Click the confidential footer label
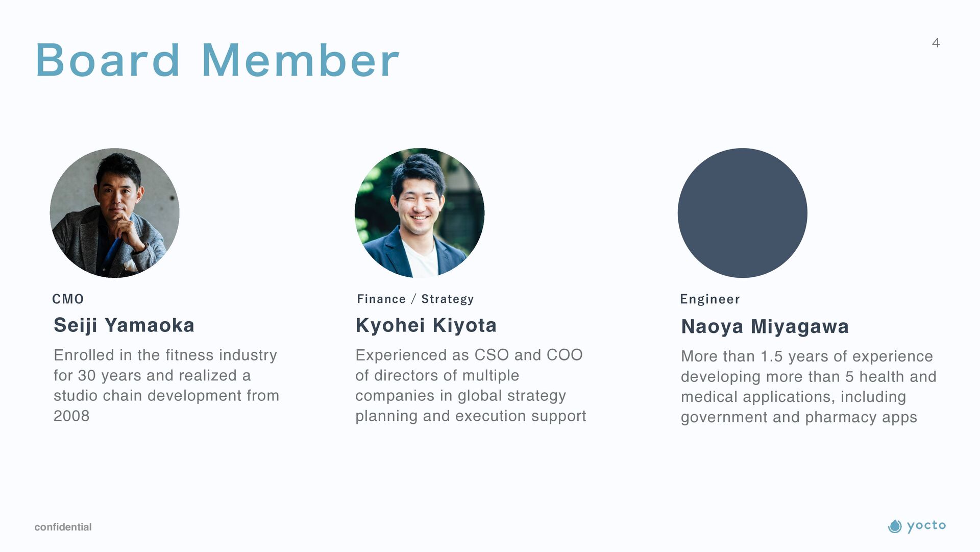 point(63,527)
